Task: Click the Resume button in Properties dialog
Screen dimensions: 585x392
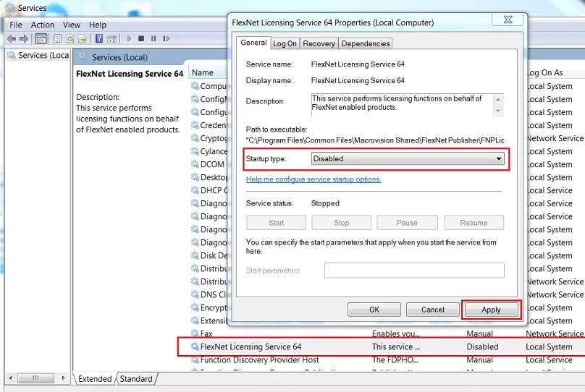Action: 474,223
